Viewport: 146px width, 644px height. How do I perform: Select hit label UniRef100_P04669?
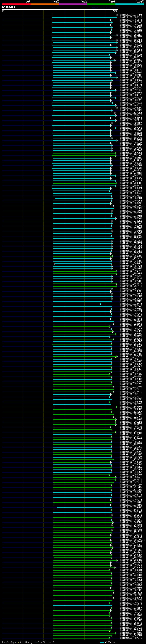click(x=131, y=80)
